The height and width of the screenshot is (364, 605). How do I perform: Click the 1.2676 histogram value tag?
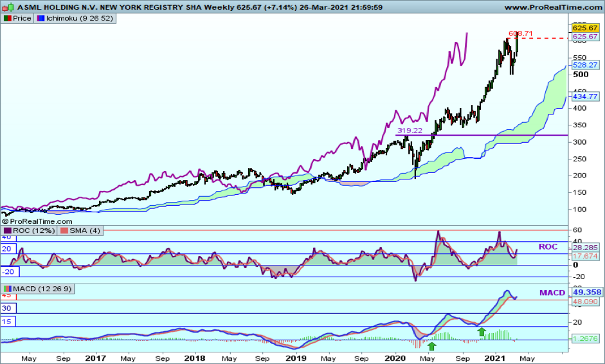point(585,338)
